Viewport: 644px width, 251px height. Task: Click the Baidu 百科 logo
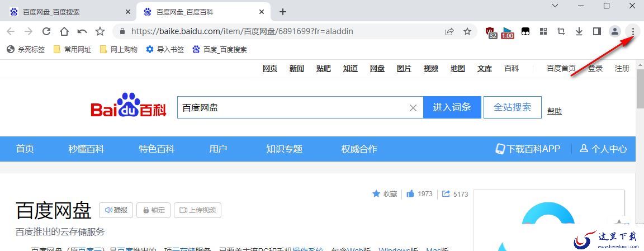(x=129, y=105)
